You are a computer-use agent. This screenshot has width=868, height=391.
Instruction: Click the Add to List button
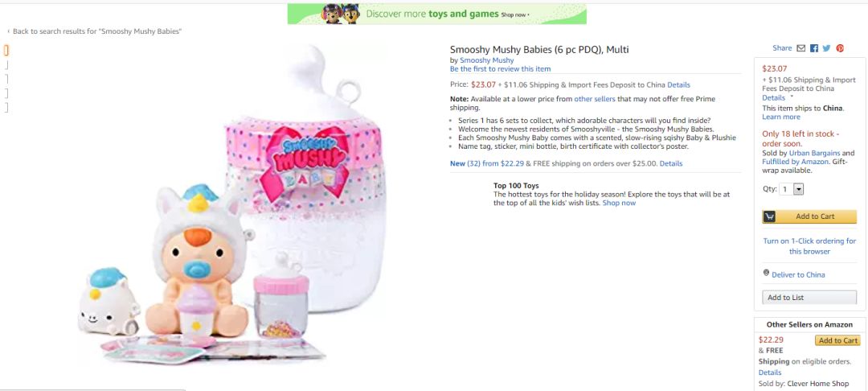[809, 298]
